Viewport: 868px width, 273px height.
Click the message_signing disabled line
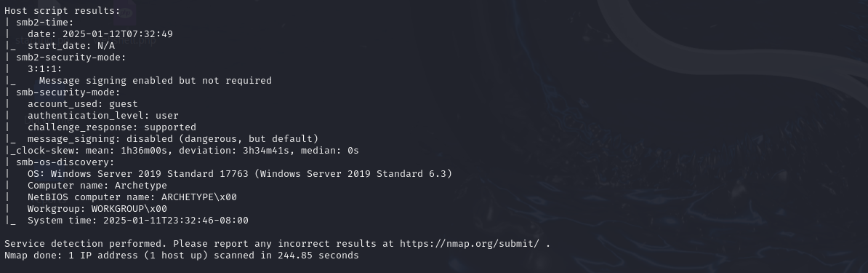pos(173,139)
